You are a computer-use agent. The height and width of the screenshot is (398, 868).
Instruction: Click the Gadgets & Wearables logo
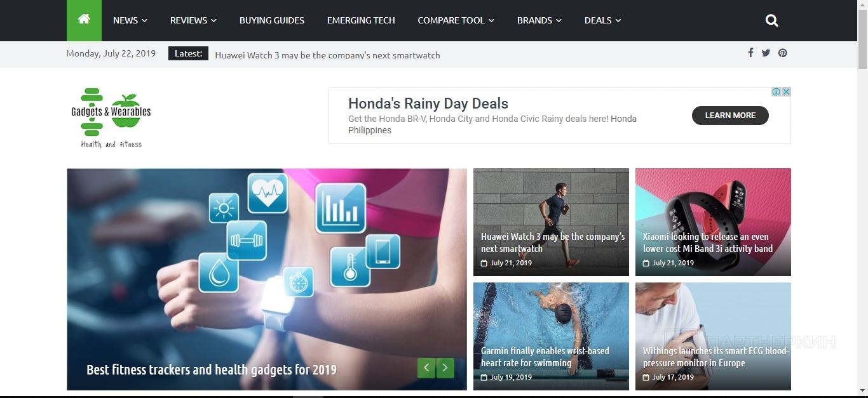(111, 118)
